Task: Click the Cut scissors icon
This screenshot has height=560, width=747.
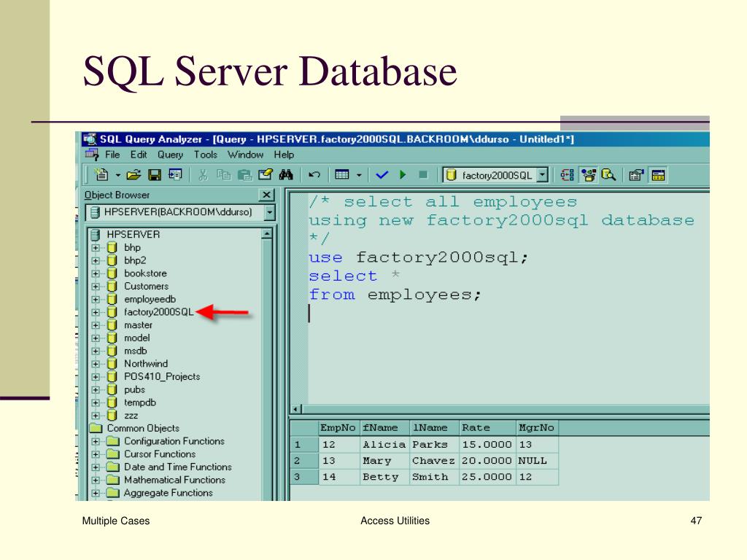Action: (x=203, y=175)
